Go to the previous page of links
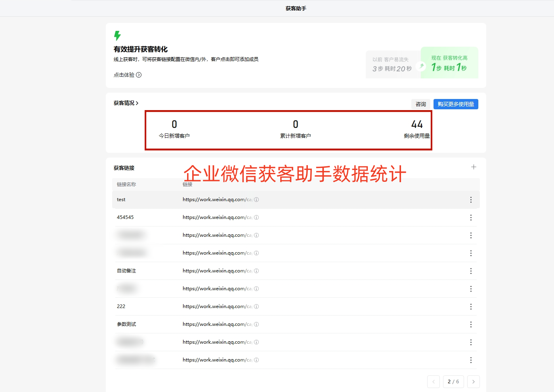 [434, 382]
